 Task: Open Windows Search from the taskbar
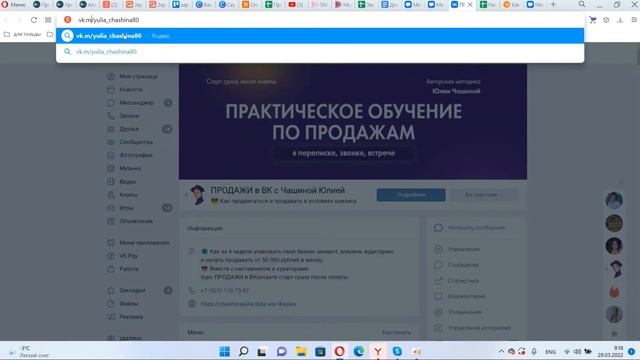(x=244, y=351)
